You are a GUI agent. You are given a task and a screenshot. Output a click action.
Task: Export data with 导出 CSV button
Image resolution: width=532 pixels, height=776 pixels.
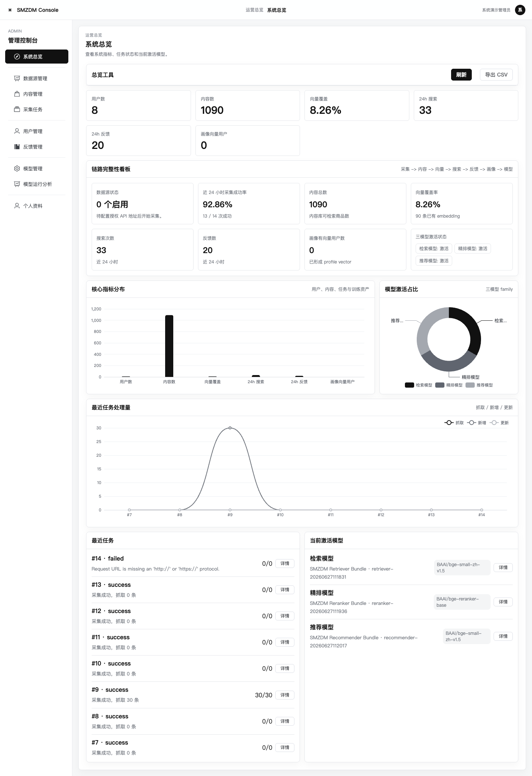click(496, 75)
